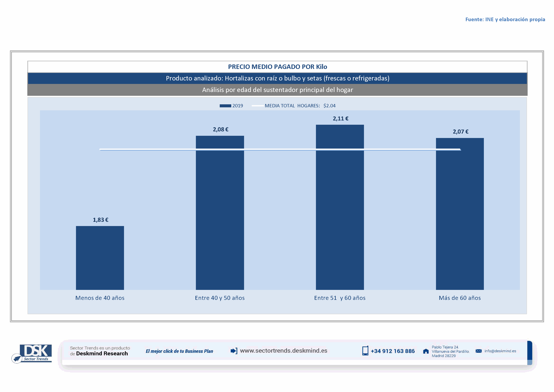The width and height of the screenshot is (554, 392).
Task: Click the info@deskmind.es email address
Action: pos(500,351)
